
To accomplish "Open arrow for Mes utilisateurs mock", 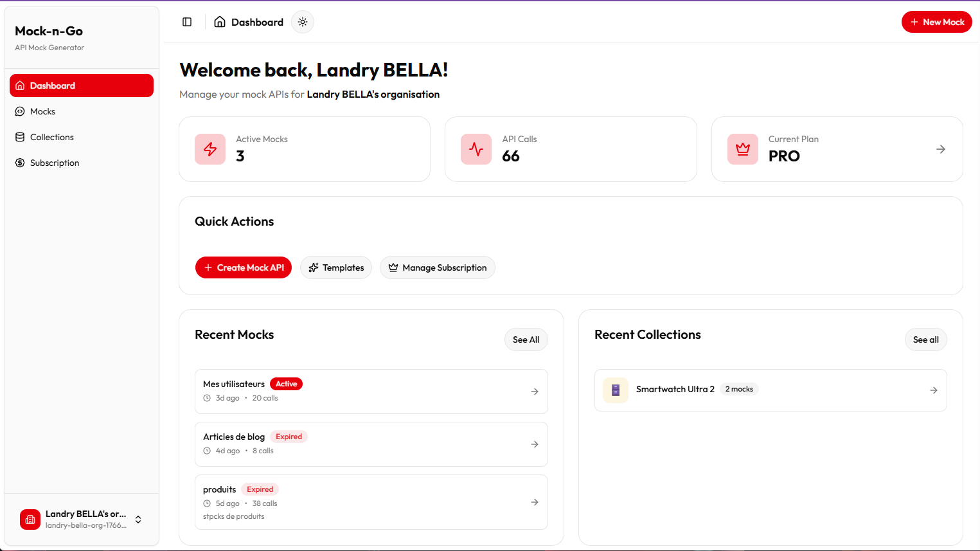I will [x=535, y=392].
